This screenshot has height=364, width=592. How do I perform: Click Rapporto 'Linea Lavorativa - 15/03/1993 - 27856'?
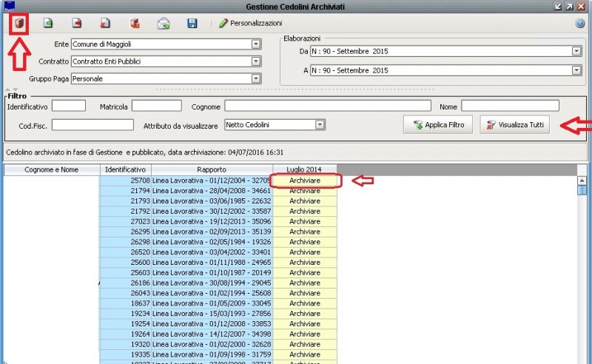[x=212, y=314]
